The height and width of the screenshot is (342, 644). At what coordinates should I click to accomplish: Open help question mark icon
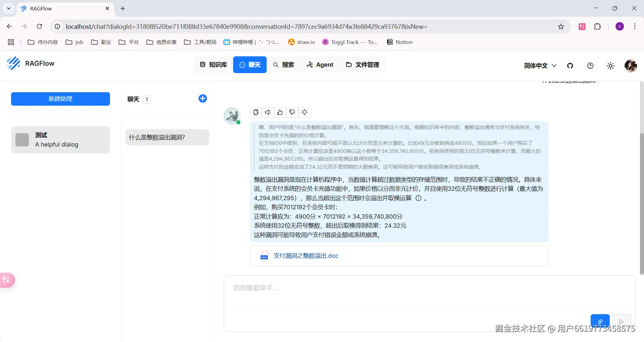(590, 66)
